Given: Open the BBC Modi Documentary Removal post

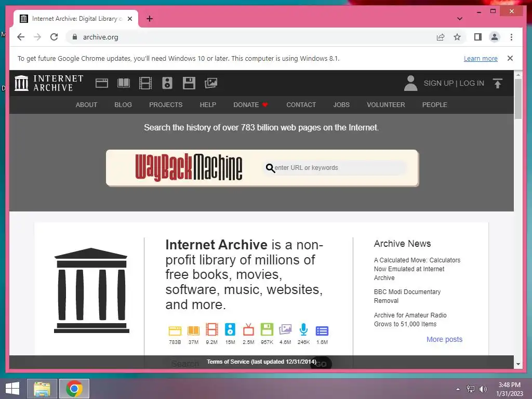Looking at the screenshot, I should [407, 296].
